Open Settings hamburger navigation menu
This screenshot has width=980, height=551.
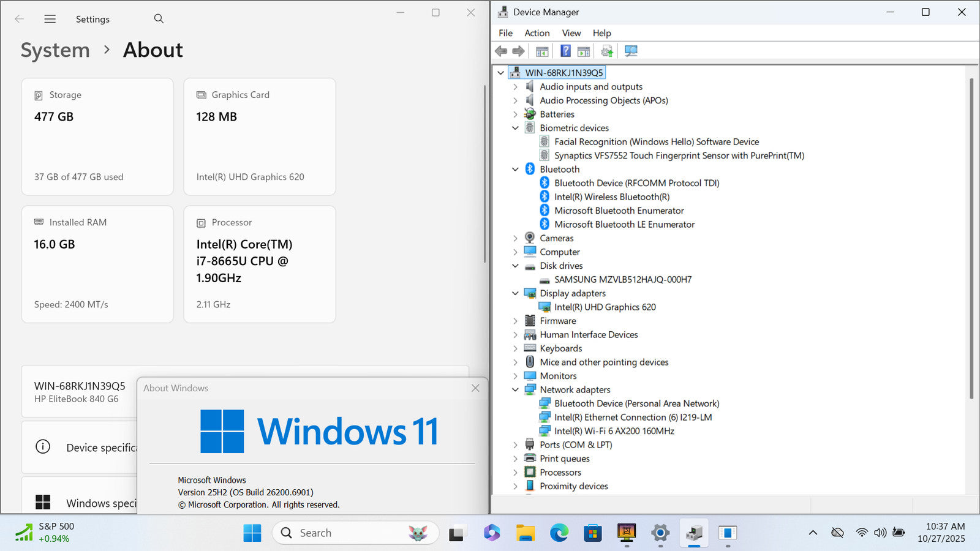tap(50, 19)
